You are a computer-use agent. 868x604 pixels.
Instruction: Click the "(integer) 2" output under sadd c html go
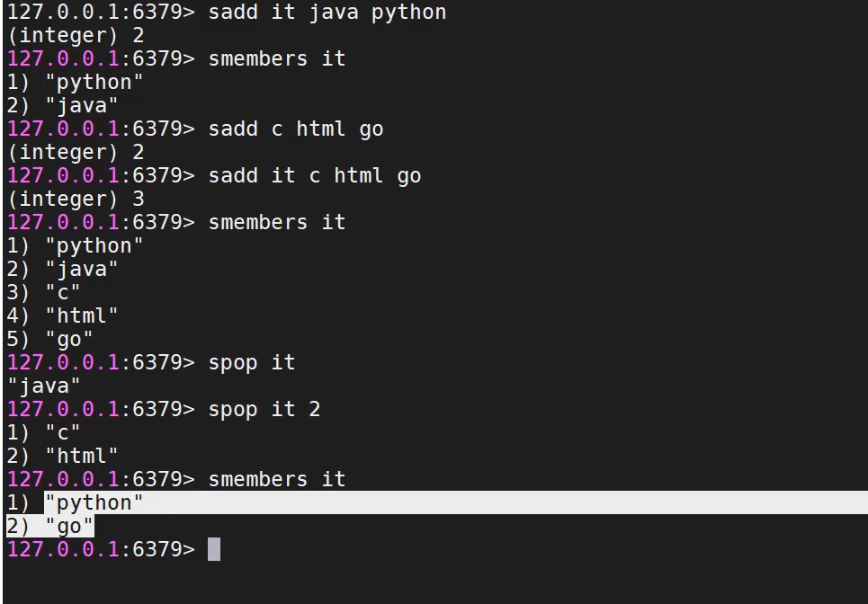pyautogui.click(x=76, y=153)
